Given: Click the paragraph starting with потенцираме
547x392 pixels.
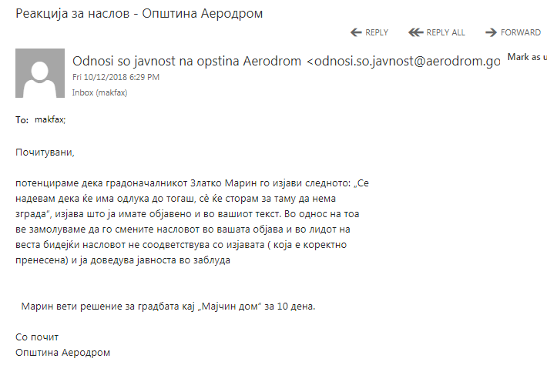Looking at the screenshot, I should pyautogui.click(x=193, y=222).
